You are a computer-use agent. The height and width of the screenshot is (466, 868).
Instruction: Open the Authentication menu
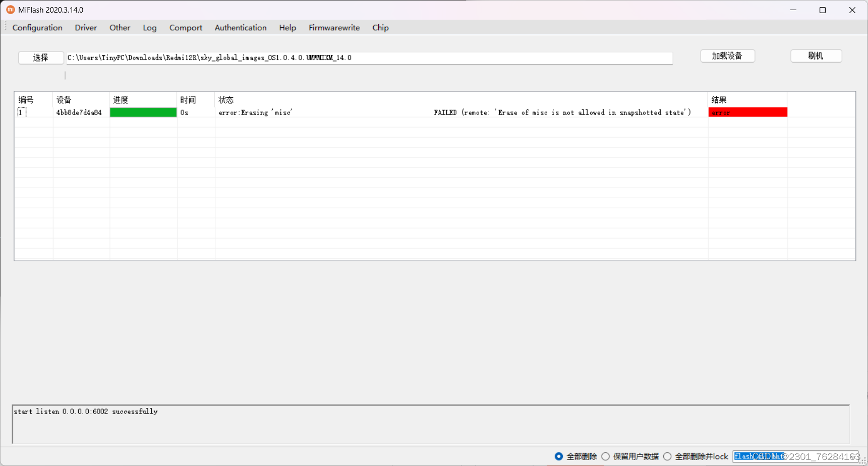pyautogui.click(x=240, y=28)
